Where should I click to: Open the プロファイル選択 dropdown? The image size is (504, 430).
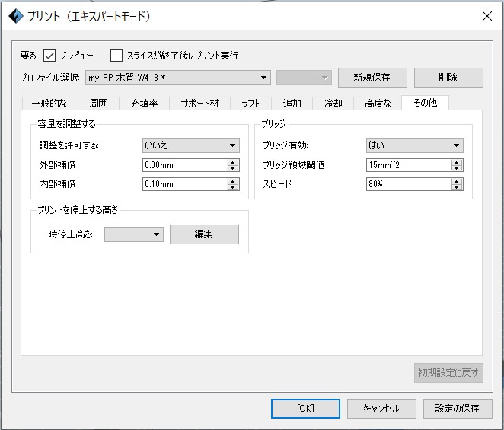pyautogui.click(x=177, y=78)
